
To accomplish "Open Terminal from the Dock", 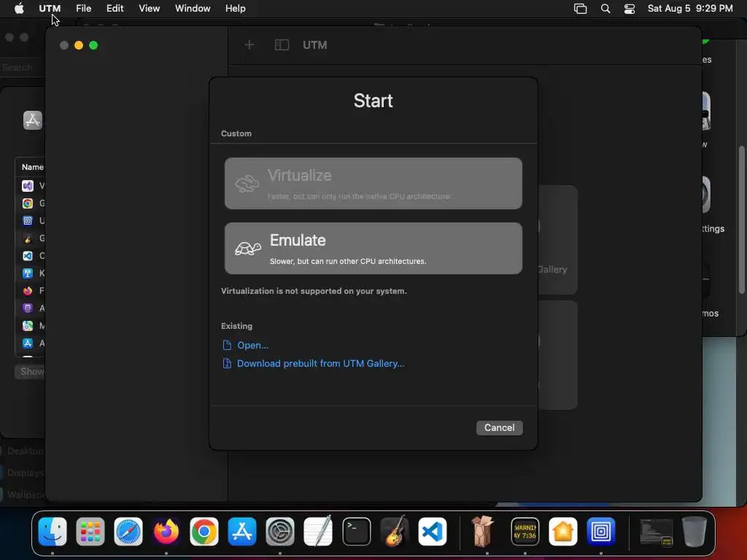I will click(356, 532).
